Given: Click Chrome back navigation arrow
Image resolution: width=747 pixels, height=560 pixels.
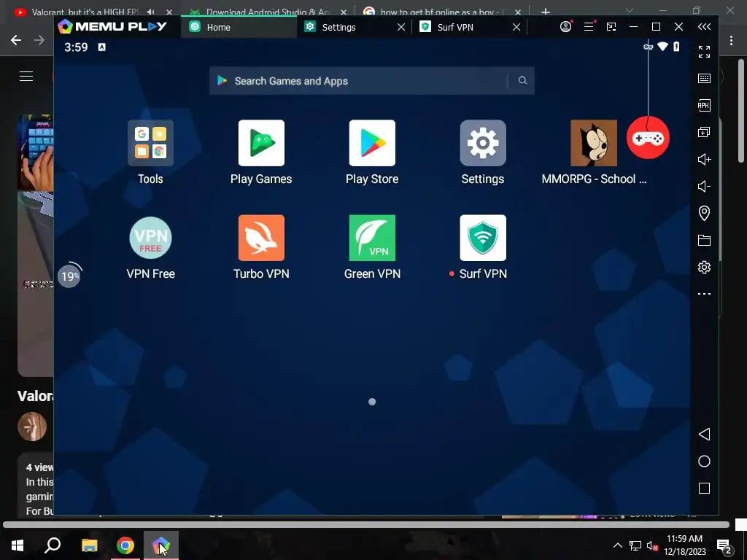Looking at the screenshot, I should pyautogui.click(x=16, y=40).
